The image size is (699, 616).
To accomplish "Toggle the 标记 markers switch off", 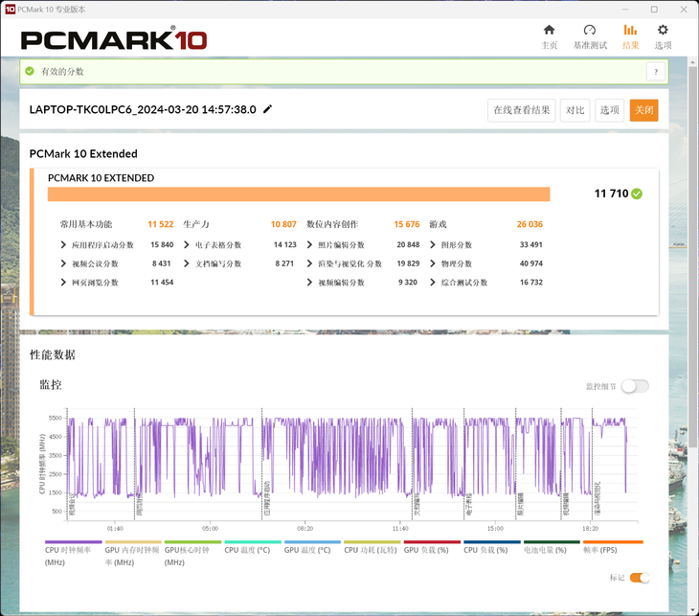I will (x=640, y=578).
